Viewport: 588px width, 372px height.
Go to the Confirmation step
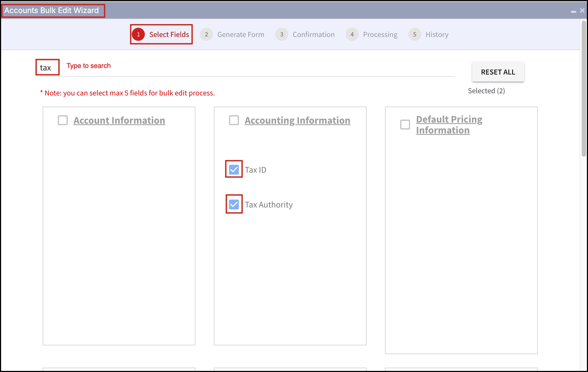(x=313, y=35)
